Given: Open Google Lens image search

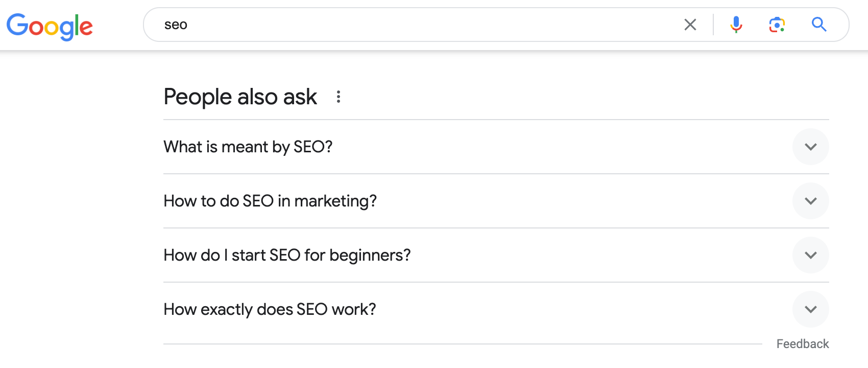Looking at the screenshot, I should pos(777,24).
